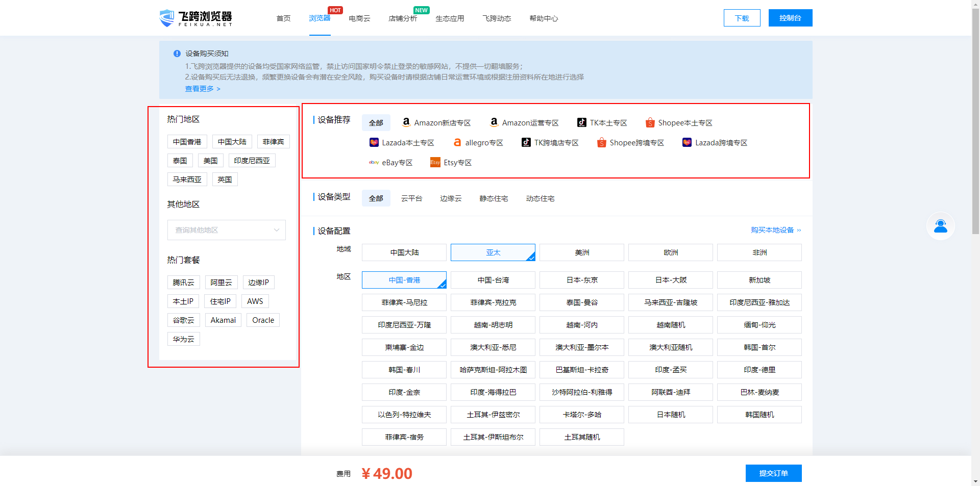Click the Akamai package tag
The height and width of the screenshot is (486, 980).
(223, 320)
